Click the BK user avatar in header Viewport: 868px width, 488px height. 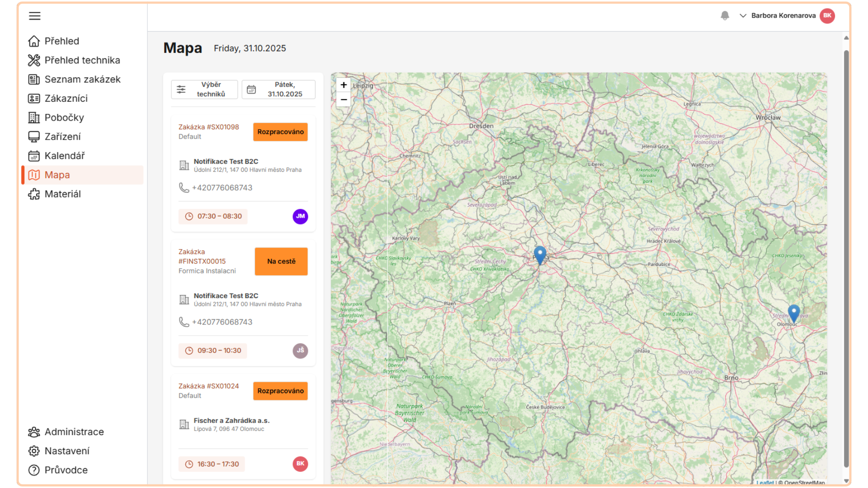click(x=827, y=16)
